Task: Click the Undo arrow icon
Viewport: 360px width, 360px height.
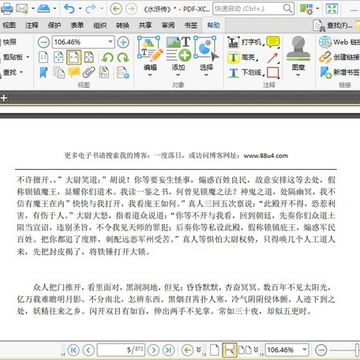Action: pyautogui.click(x=69, y=8)
